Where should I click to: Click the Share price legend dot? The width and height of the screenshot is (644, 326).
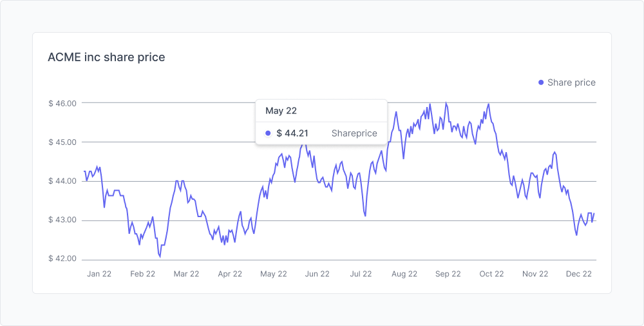(541, 82)
